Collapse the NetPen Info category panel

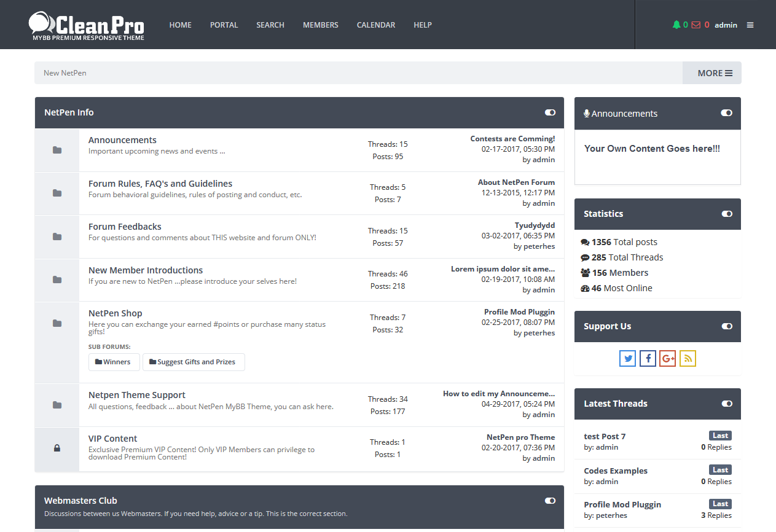[x=549, y=112]
